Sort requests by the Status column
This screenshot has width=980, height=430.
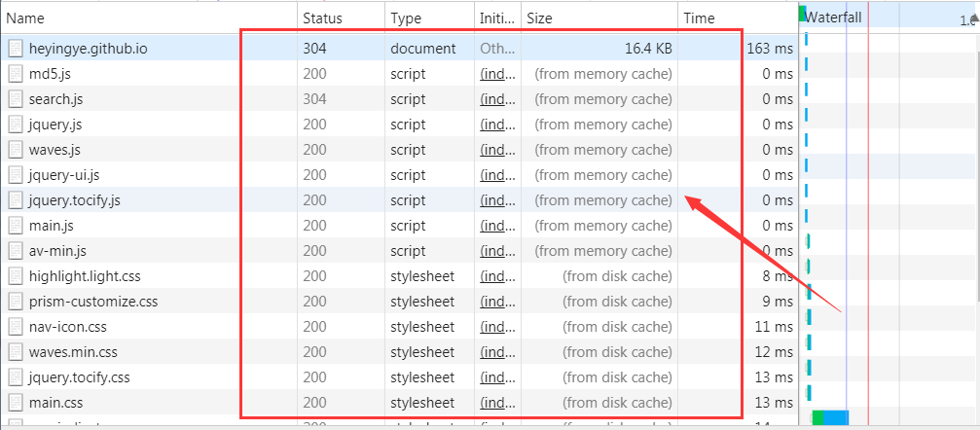[x=322, y=18]
